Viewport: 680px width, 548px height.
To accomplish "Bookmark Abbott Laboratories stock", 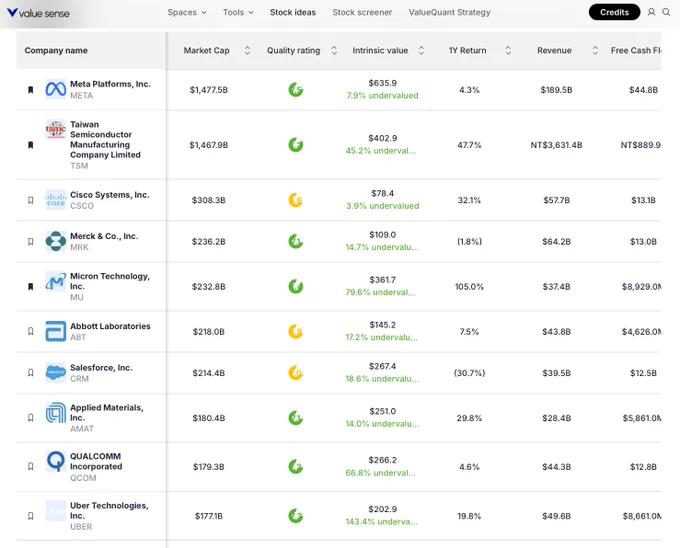I will click(x=30, y=331).
